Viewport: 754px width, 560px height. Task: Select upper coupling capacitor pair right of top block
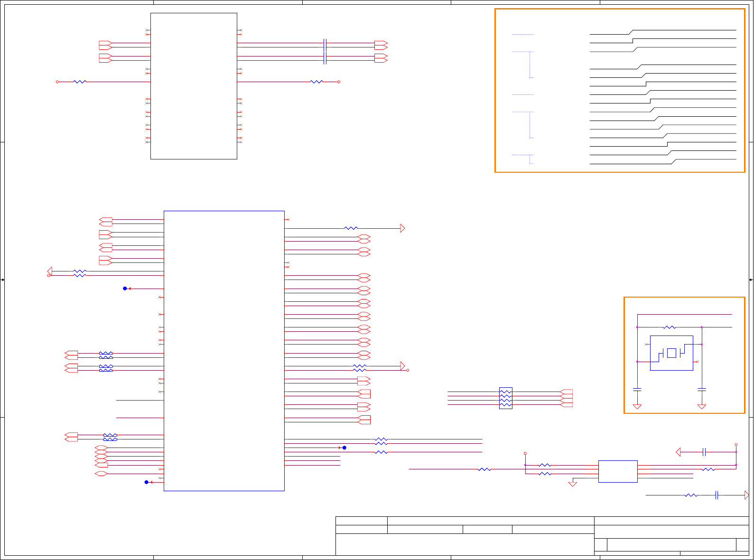coord(325,45)
